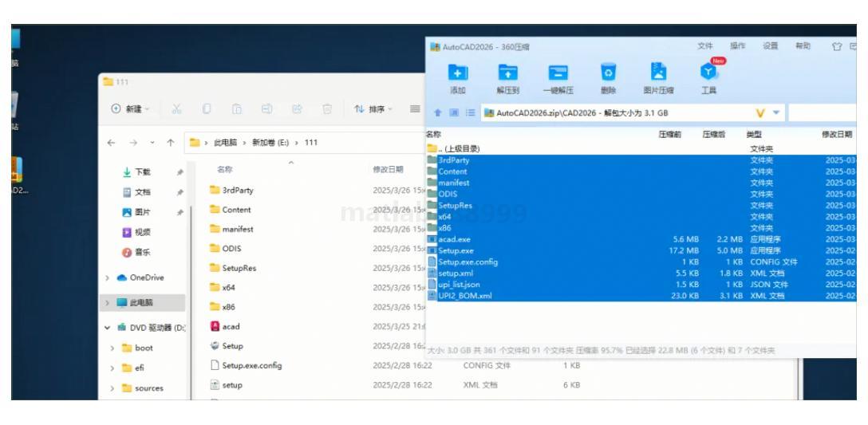Expand the OneDrive tree node
The image size is (868, 425).
coord(107,277)
